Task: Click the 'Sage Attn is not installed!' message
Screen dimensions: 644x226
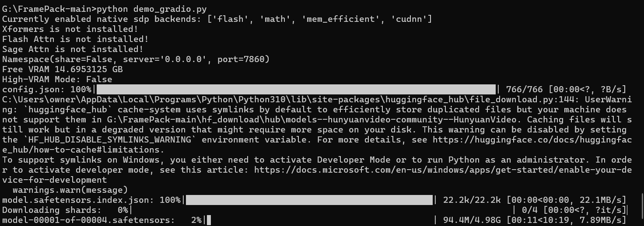Action: click(73, 49)
